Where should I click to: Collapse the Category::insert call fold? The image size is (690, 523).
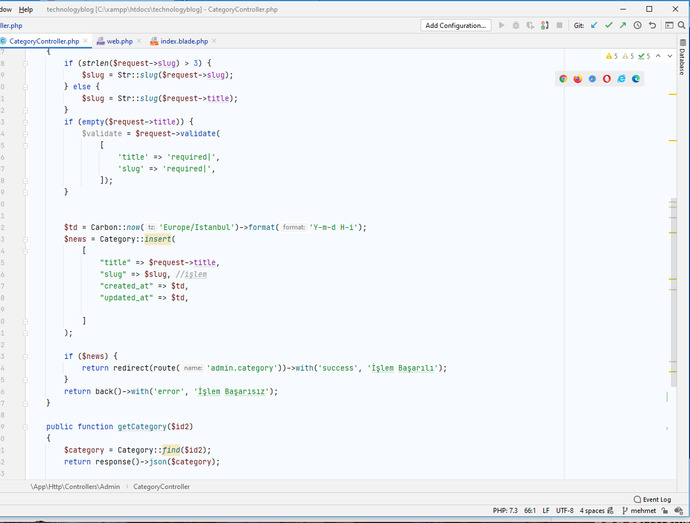tap(25, 239)
